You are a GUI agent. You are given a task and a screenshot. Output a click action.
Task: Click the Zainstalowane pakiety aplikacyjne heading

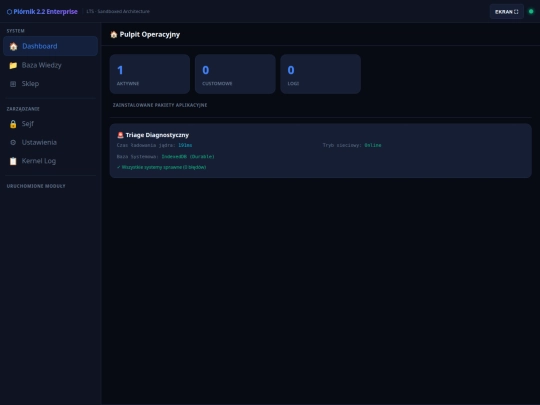pyautogui.click(x=160, y=105)
